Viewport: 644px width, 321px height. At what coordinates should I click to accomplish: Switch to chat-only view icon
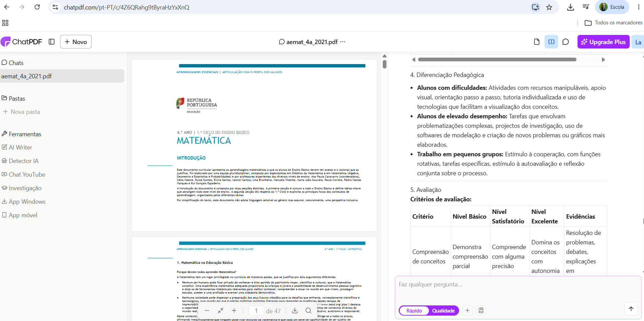point(566,42)
